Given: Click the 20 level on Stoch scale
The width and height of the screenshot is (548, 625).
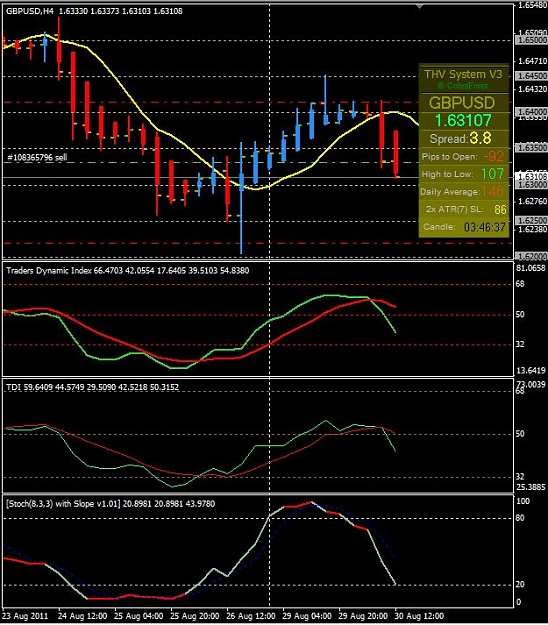Looking at the screenshot, I should coord(520,584).
